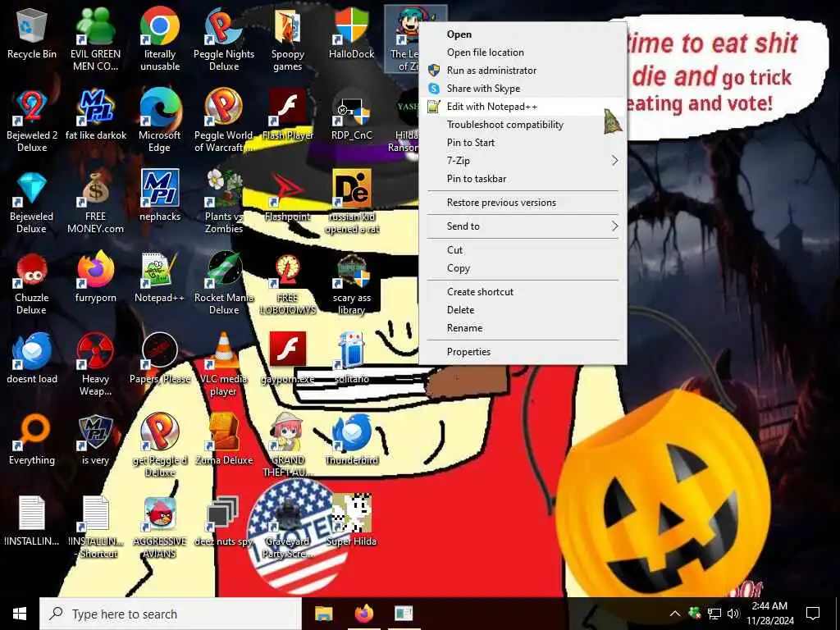The image size is (840, 630).
Task: Choose Restore previous versions
Action: coord(523,203)
